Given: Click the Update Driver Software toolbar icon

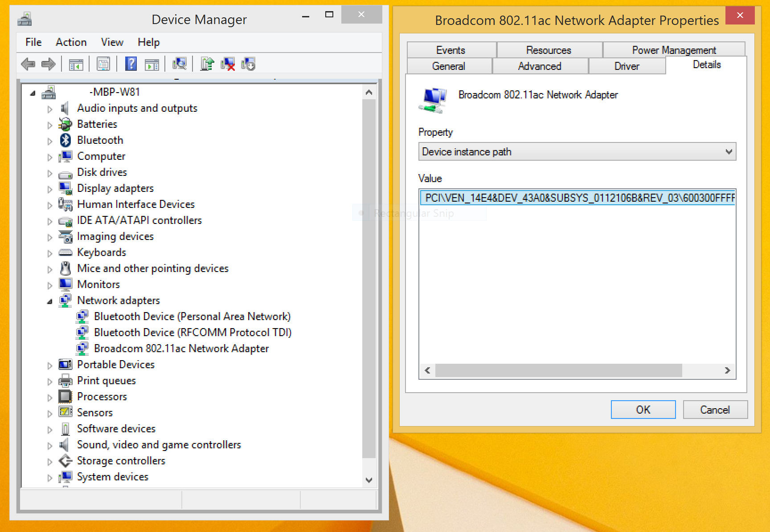Looking at the screenshot, I should tap(207, 64).
